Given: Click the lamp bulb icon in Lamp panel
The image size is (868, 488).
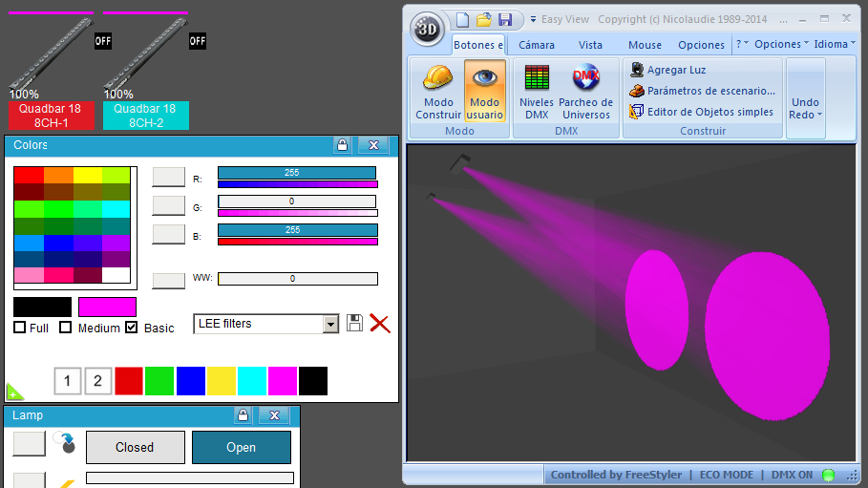Looking at the screenshot, I should coord(65,443).
